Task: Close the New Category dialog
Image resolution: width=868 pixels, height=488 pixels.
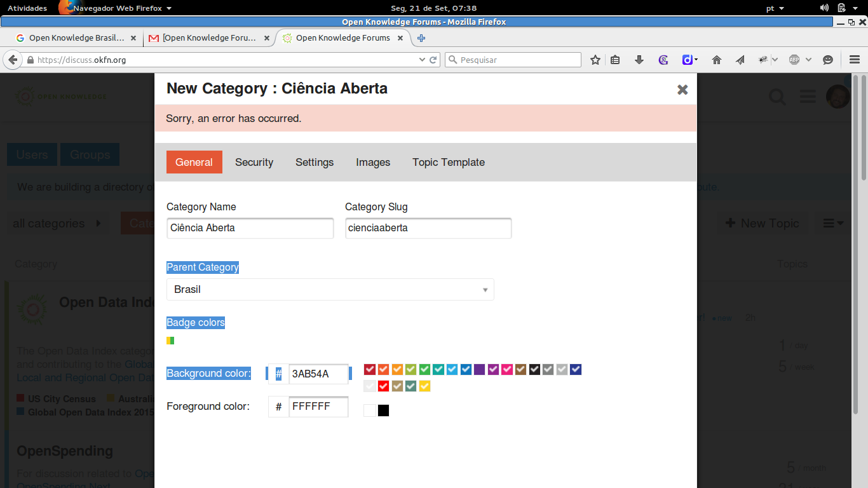Action: [x=682, y=90]
